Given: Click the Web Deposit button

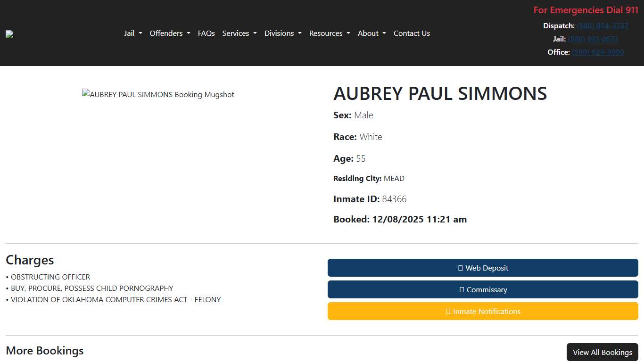Looking at the screenshot, I should [482, 268].
